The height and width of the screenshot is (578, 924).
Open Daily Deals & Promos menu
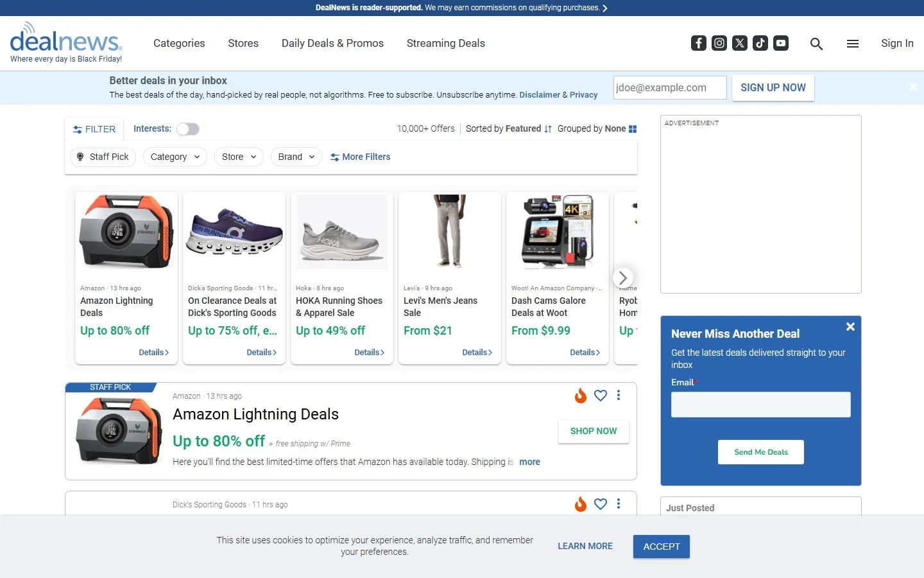pos(332,43)
